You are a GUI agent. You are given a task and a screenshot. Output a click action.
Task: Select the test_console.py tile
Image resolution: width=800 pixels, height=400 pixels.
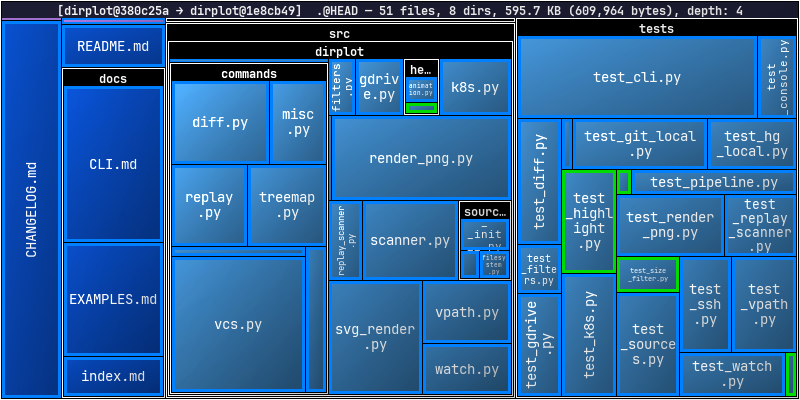pyautogui.click(x=777, y=77)
